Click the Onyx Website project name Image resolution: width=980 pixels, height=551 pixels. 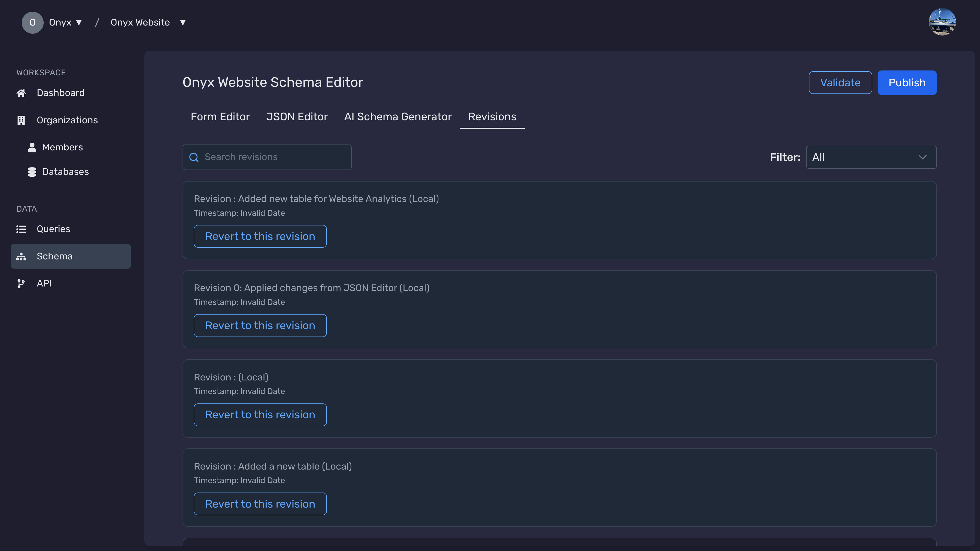click(140, 22)
